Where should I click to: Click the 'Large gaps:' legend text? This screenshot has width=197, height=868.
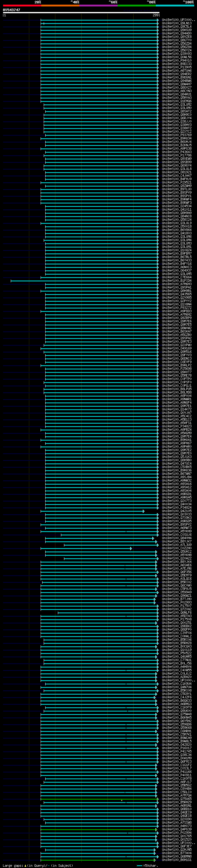pyautogui.click(x=13, y=865)
